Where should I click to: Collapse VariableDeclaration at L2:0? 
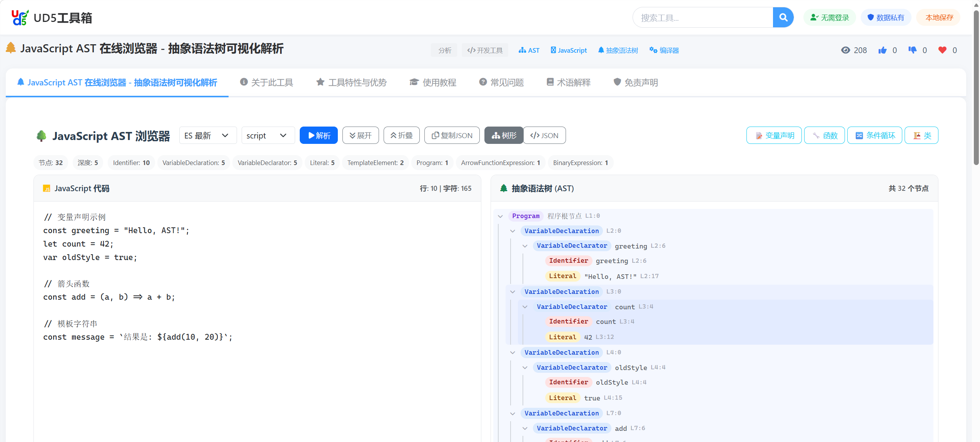[x=513, y=231]
